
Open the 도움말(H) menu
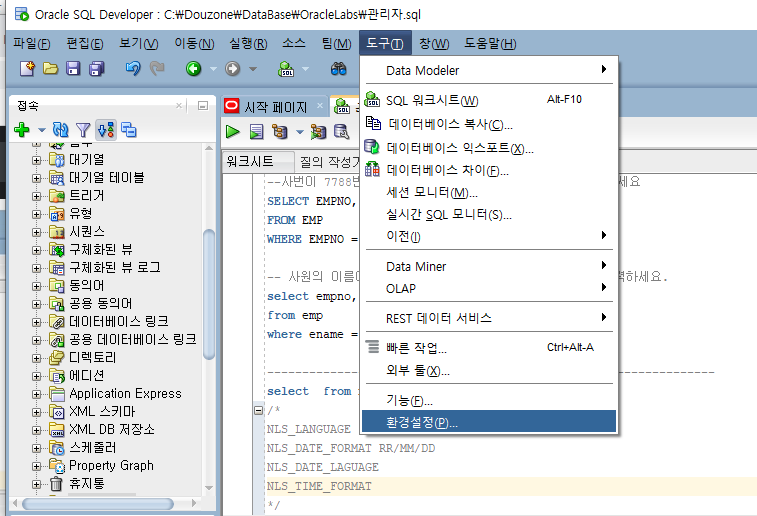pos(490,43)
